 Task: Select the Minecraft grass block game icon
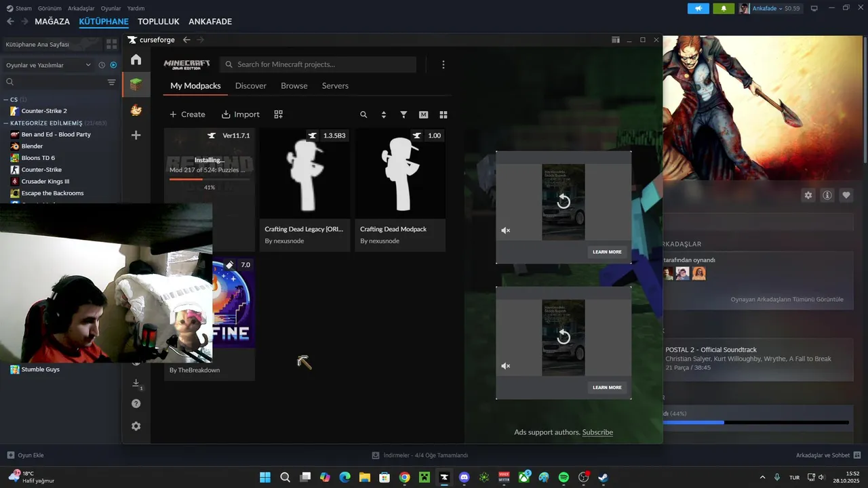(136, 85)
